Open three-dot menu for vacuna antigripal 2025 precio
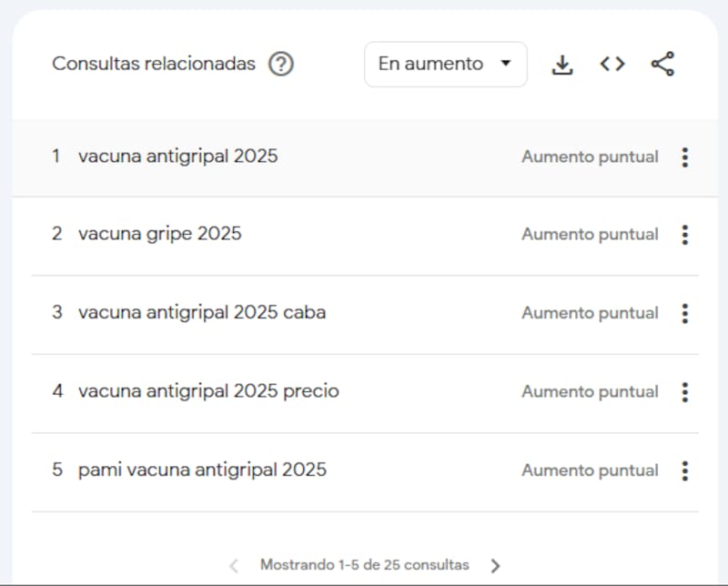 pyautogui.click(x=685, y=392)
